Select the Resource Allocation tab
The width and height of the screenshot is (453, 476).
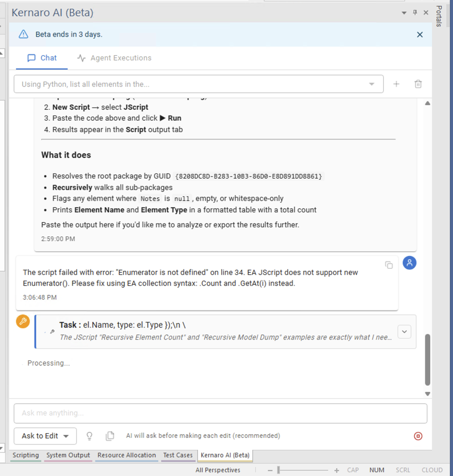point(127,455)
